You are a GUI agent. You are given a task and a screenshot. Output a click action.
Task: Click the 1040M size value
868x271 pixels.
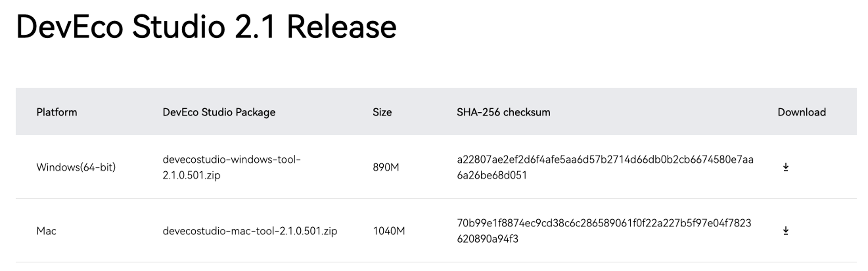coord(389,231)
